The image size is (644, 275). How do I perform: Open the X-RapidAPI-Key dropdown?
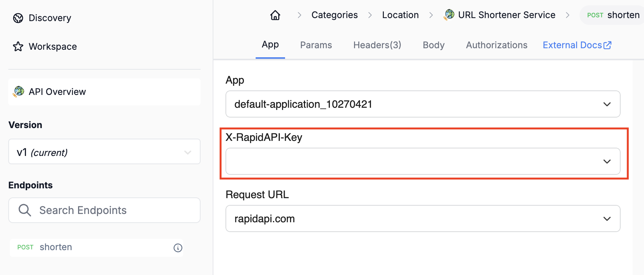[423, 161]
